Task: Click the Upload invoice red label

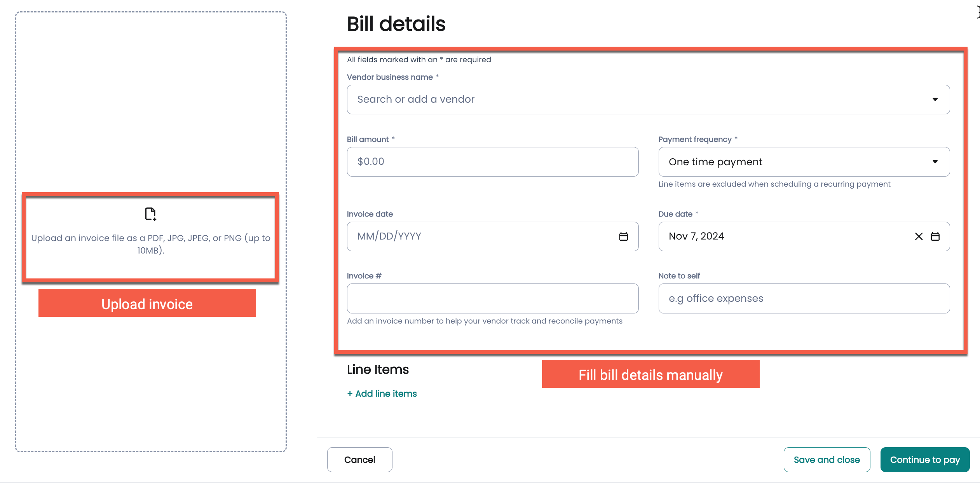Action: point(147,303)
